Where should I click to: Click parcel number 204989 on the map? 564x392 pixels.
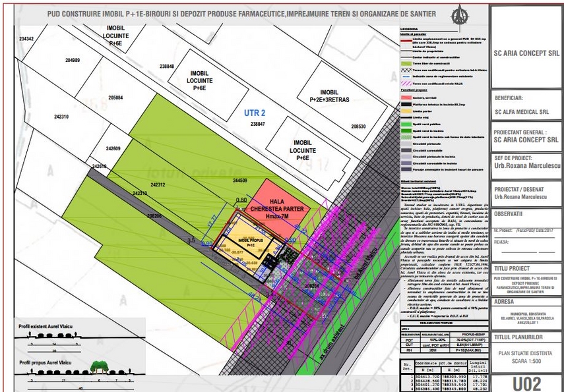point(73,60)
